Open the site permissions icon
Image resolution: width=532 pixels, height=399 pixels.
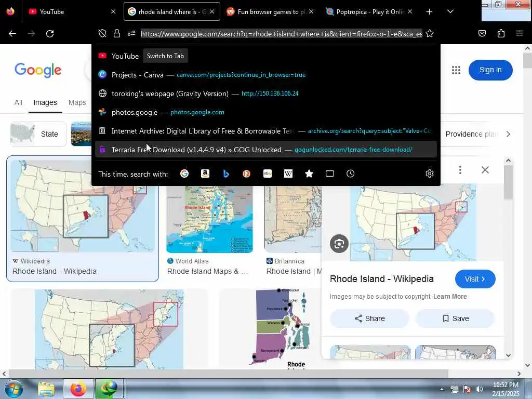point(131,33)
